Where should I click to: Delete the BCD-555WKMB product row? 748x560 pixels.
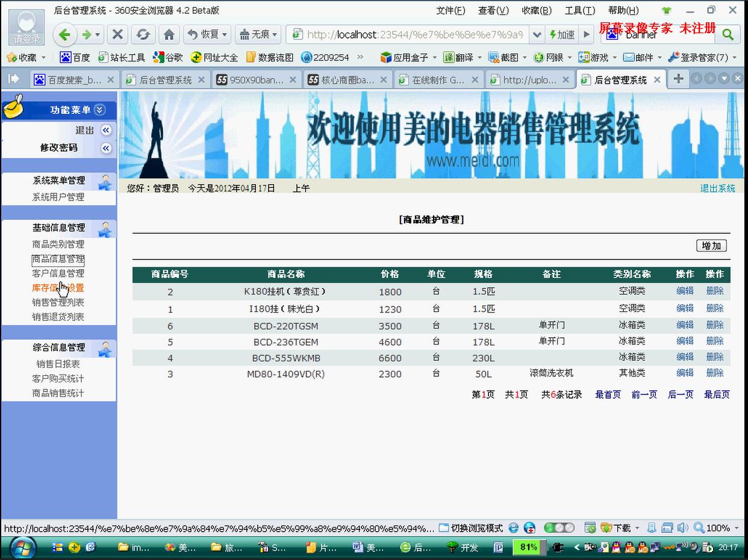point(715,357)
